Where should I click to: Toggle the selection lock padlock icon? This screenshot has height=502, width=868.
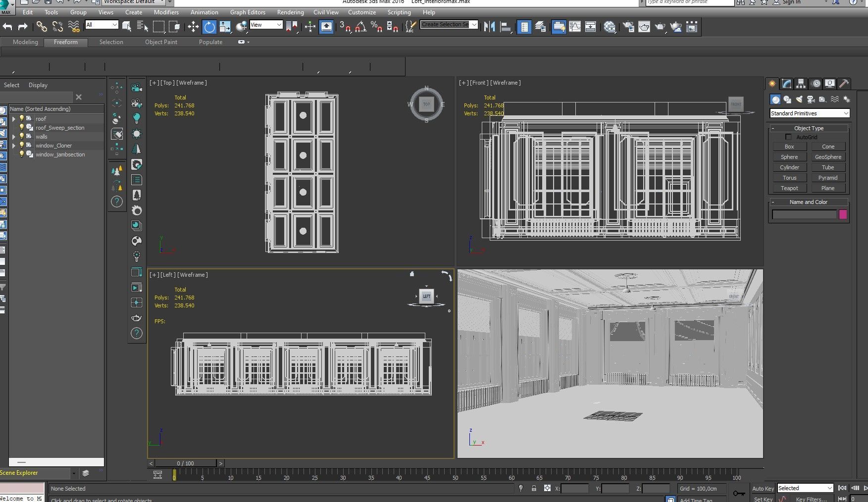[x=534, y=488]
